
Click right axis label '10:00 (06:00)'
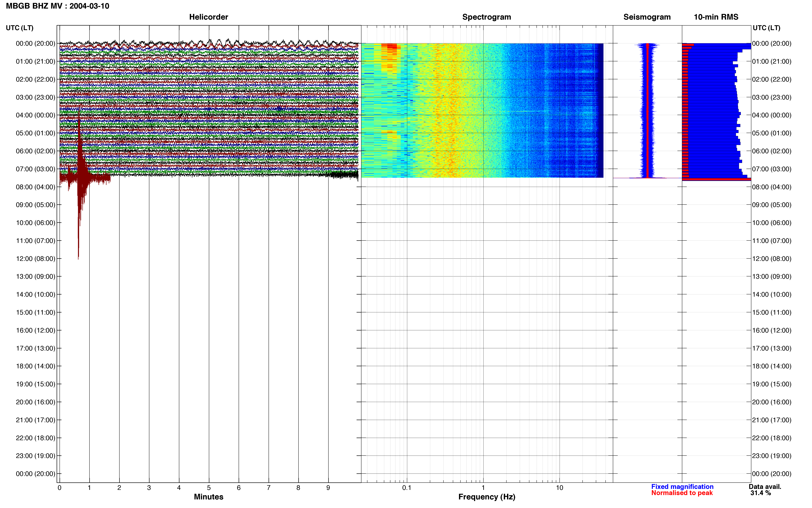772,223
